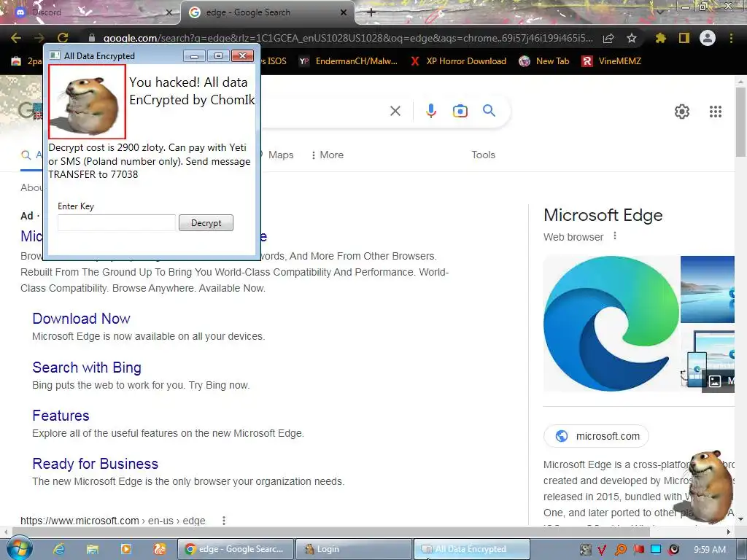Screen dimensions: 747x560
Task: Click Google search magnifier button
Action: coord(489,111)
